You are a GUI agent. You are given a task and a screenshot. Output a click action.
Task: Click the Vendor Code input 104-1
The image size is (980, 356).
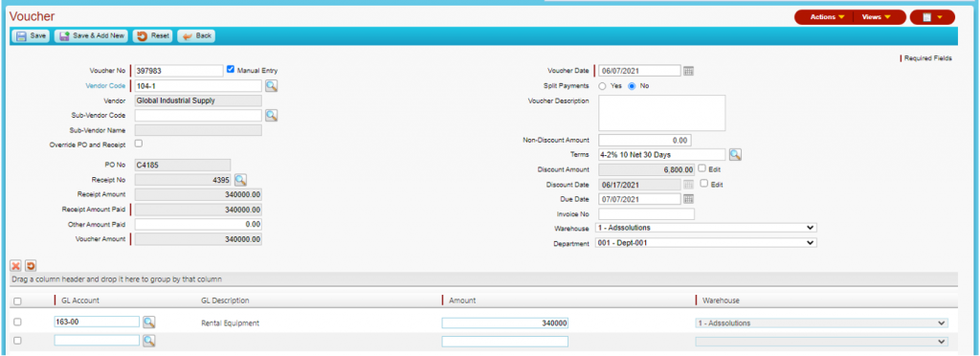pyautogui.click(x=198, y=86)
